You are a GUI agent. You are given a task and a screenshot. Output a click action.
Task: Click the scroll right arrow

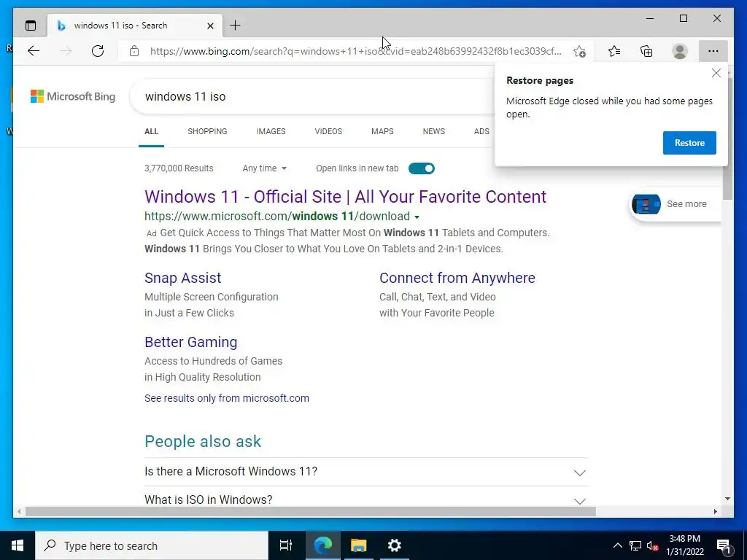pyautogui.click(x=716, y=511)
